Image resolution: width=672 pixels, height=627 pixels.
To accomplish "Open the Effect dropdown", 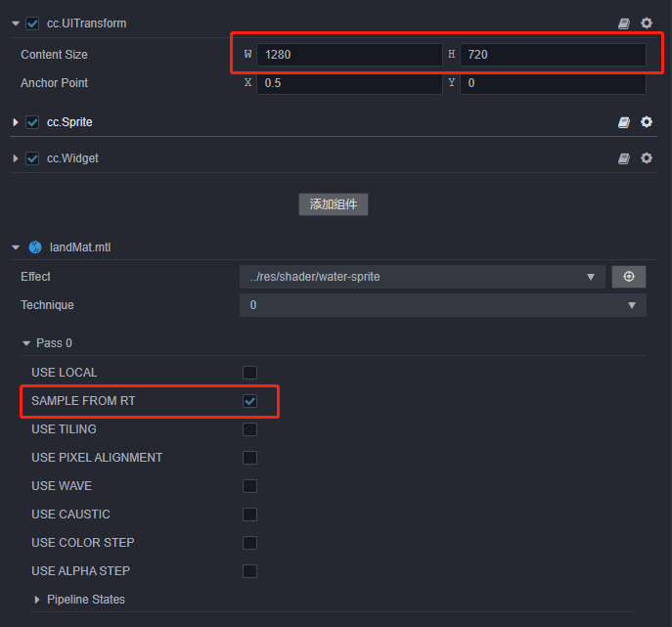I will pos(423,277).
